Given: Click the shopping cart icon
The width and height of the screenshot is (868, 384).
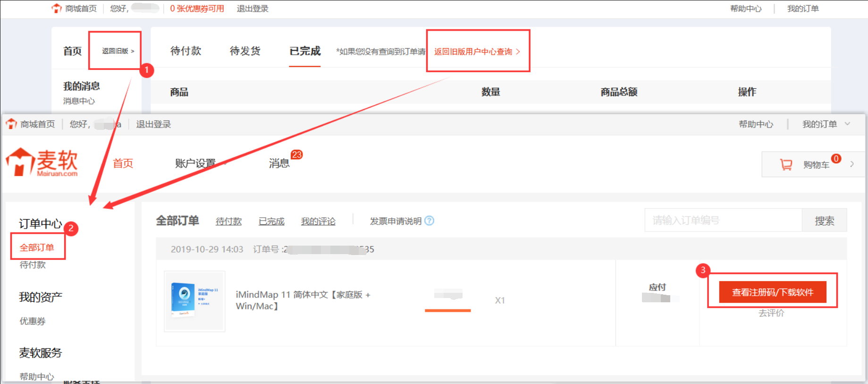Looking at the screenshot, I should point(786,164).
